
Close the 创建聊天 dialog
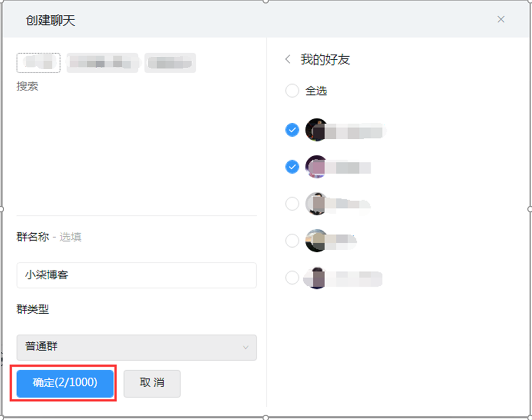pyautogui.click(x=501, y=19)
